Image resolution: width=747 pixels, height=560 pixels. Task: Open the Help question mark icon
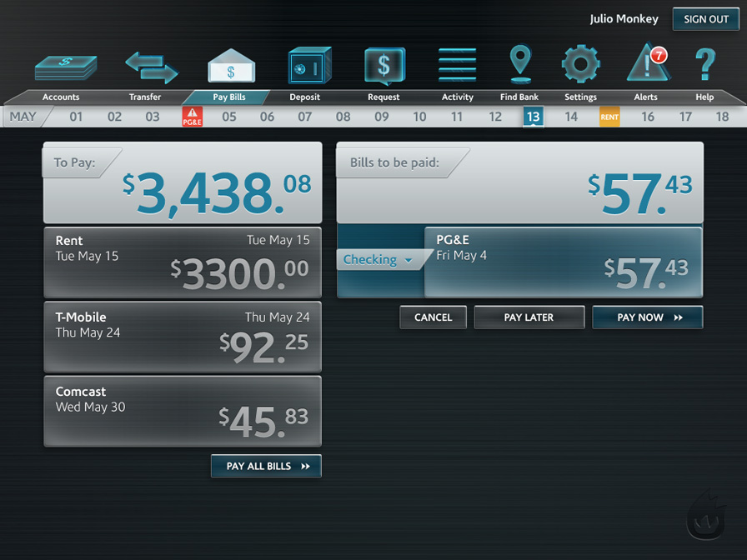coord(705,65)
